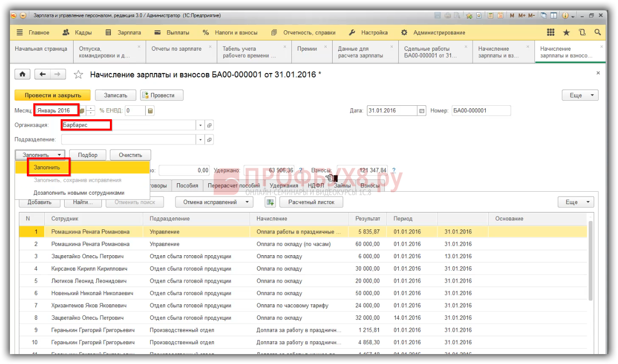
Task: Click the Back arrow navigation button
Action: pos(43,74)
